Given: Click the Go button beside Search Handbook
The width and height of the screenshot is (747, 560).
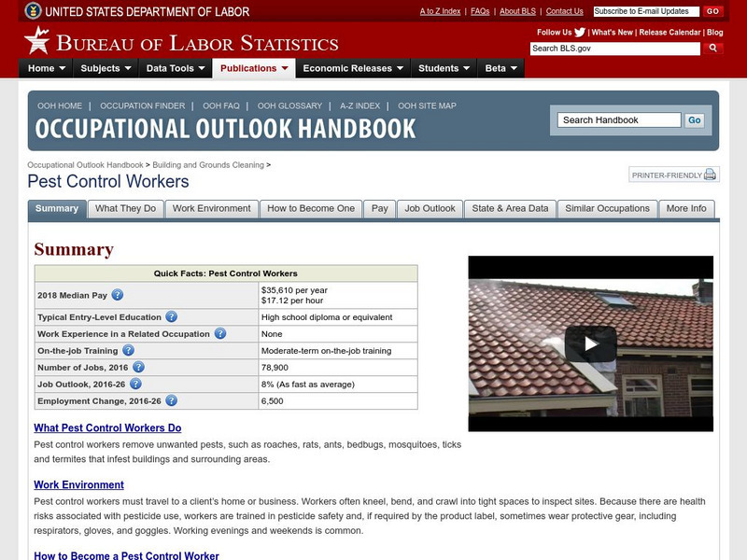Looking at the screenshot, I should click(x=694, y=120).
